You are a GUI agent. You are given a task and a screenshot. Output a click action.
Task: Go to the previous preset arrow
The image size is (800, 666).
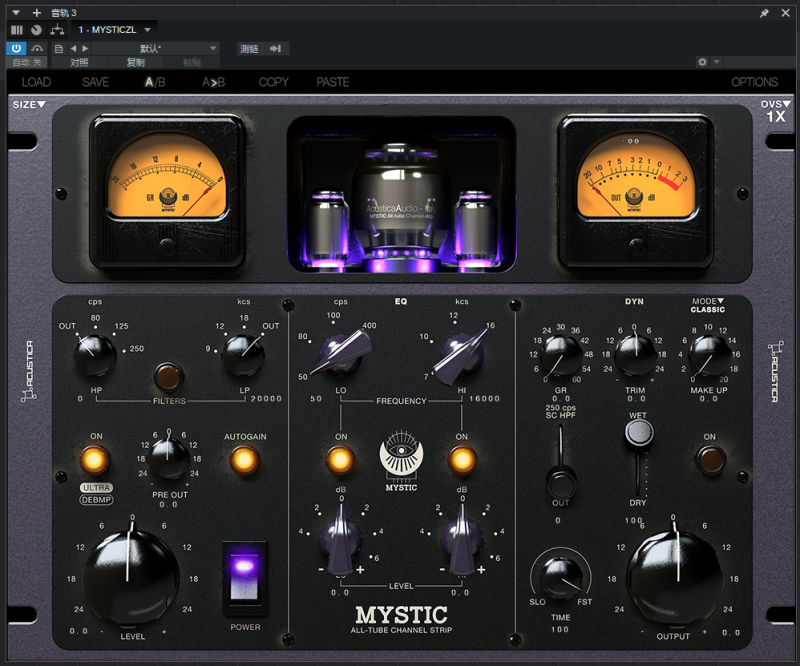point(74,48)
